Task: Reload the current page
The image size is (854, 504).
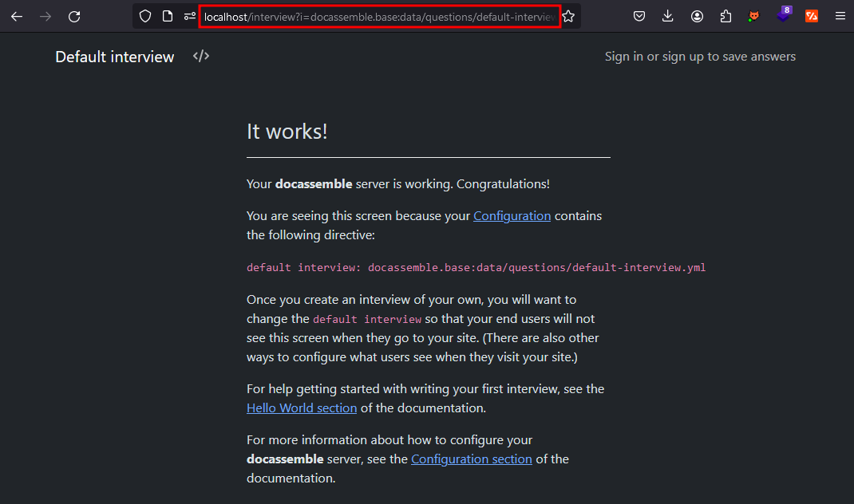Action: point(74,17)
